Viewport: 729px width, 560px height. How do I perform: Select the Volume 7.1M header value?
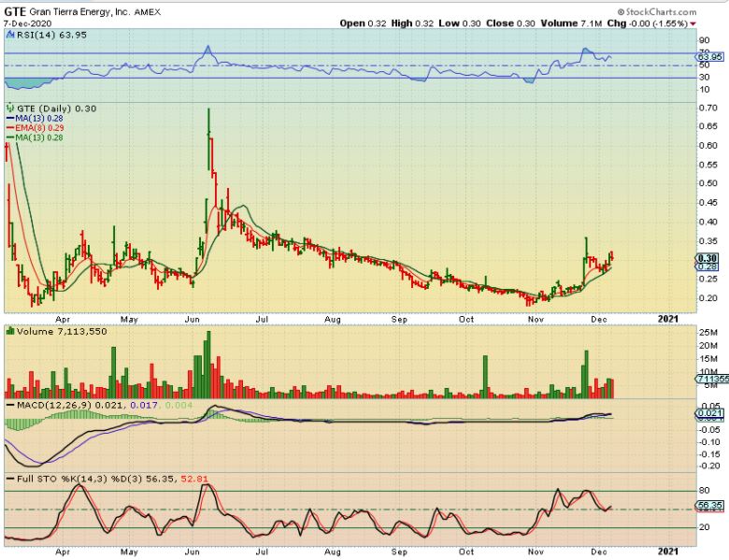(x=571, y=23)
